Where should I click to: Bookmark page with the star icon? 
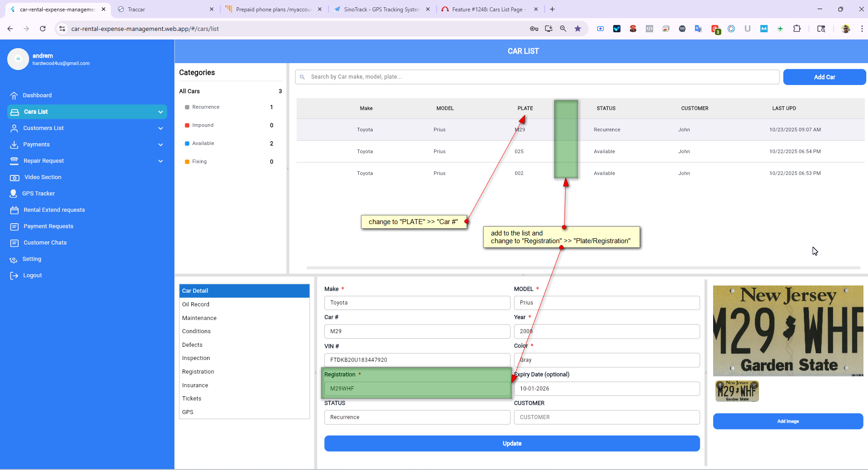[578, 29]
